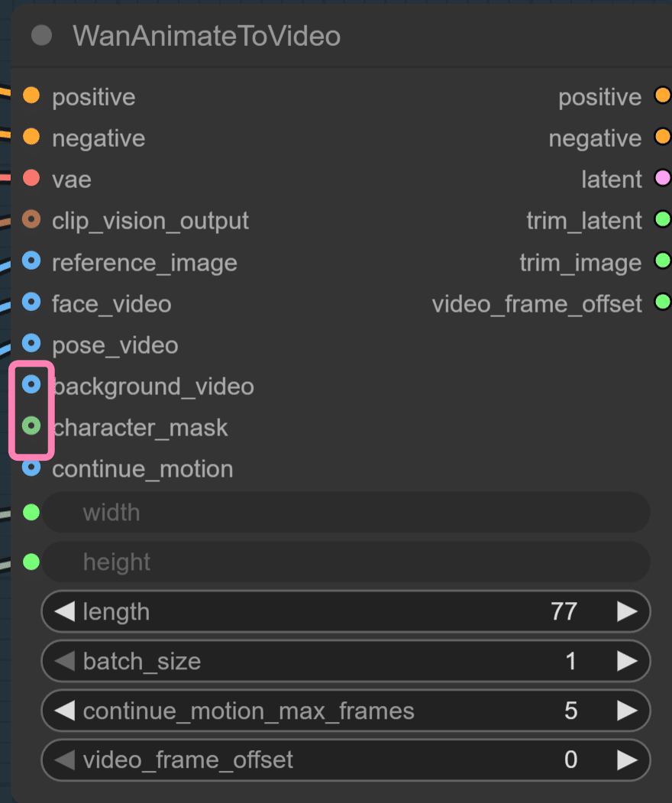
Task: Click the clip_vision_output input socket
Action: (31, 220)
